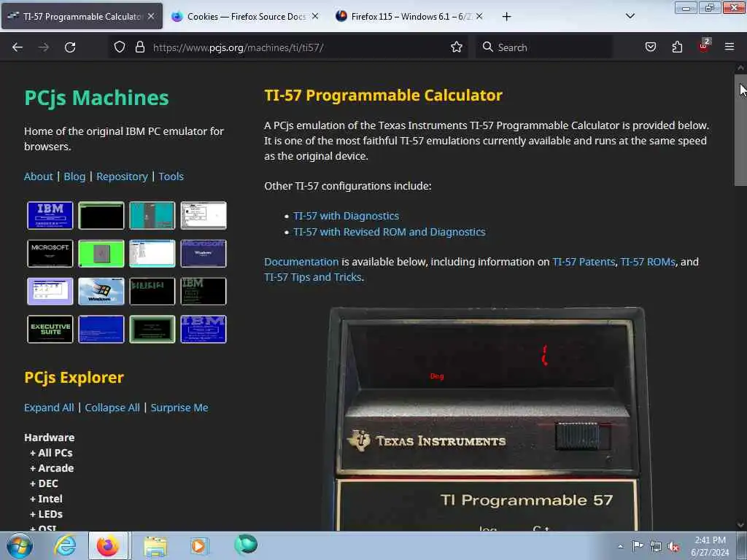Open Action Center flag tray icon
This screenshot has height=560, width=747.
(638, 545)
